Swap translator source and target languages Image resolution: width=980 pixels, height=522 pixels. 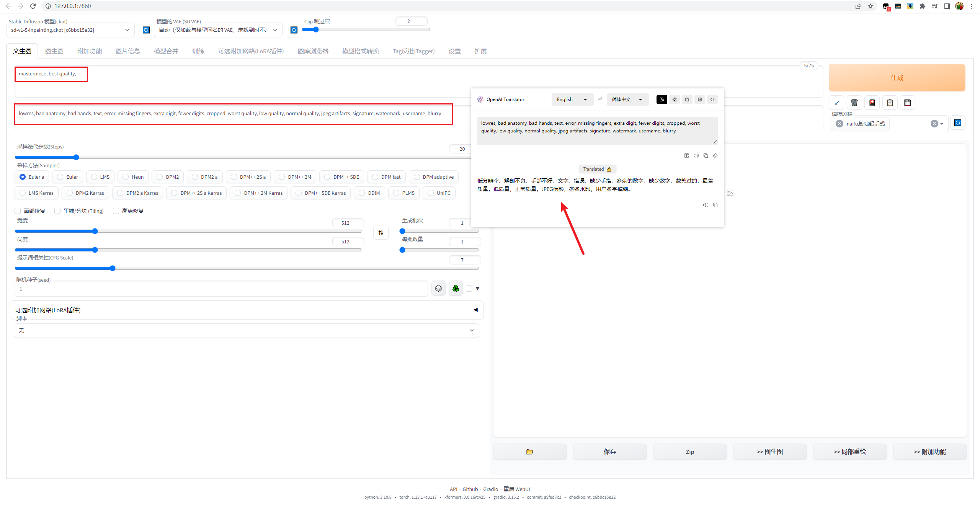[600, 99]
